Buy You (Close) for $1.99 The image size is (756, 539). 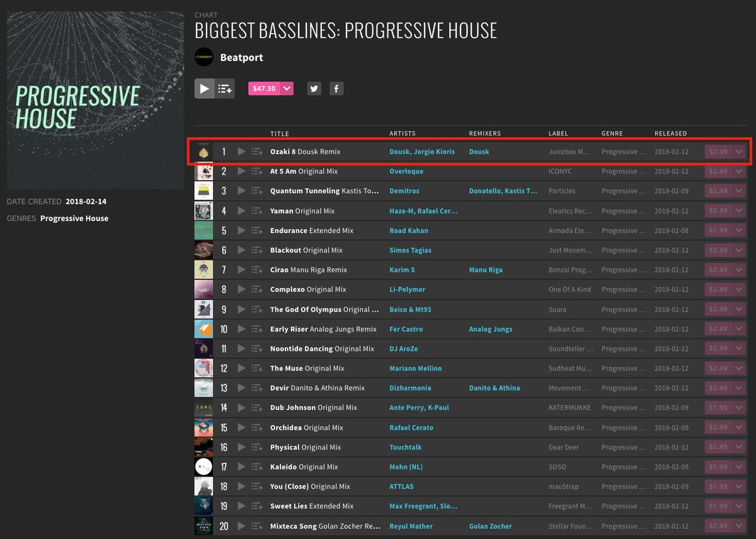click(718, 486)
